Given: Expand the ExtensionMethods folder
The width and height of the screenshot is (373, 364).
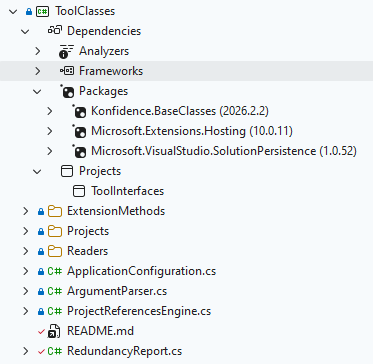Looking at the screenshot, I should pos(25,211).
